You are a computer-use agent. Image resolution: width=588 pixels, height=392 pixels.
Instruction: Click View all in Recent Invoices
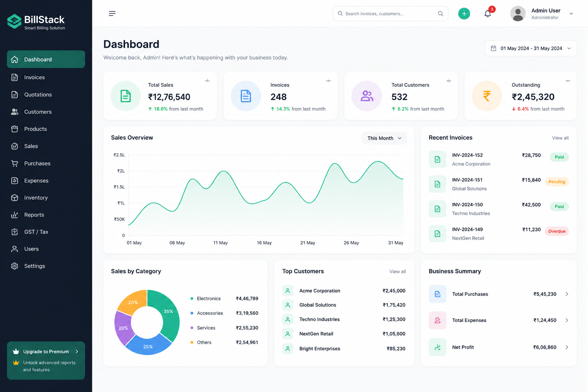point(560,138)
